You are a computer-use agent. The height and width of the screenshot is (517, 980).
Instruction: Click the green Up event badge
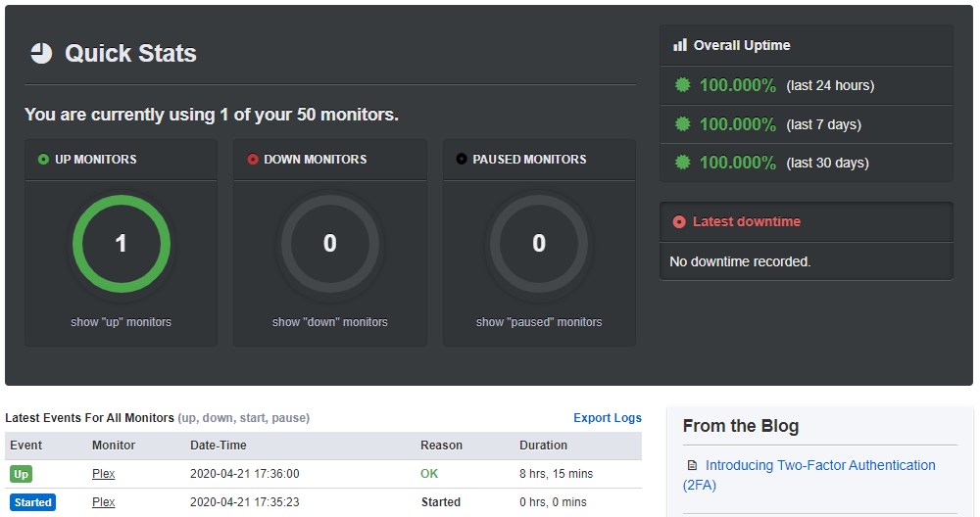coord(22,474)
